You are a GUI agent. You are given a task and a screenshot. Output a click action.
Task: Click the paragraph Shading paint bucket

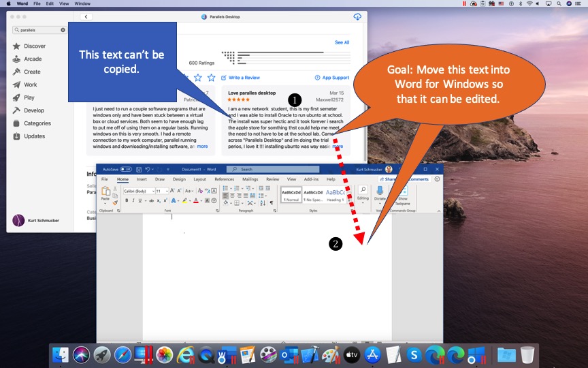(226, 203)
